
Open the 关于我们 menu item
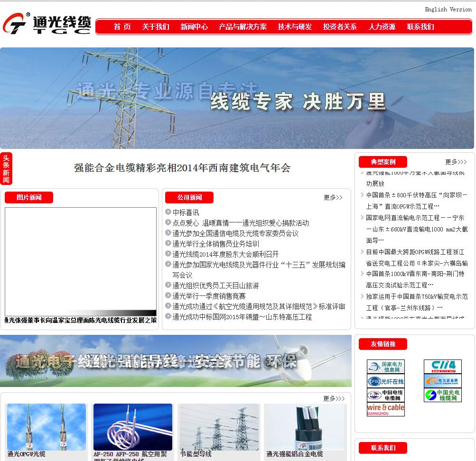pyautogui.click(x=156, y=27)
